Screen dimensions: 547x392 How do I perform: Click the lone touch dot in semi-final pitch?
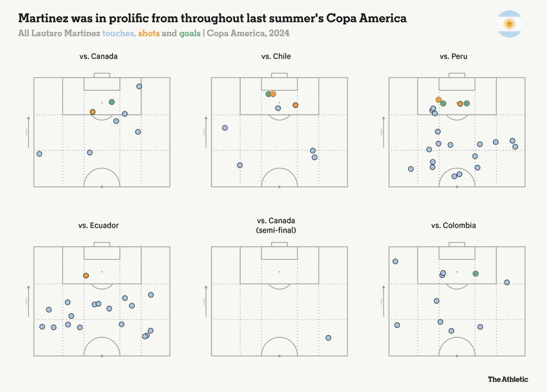click(x=328, y=338)
